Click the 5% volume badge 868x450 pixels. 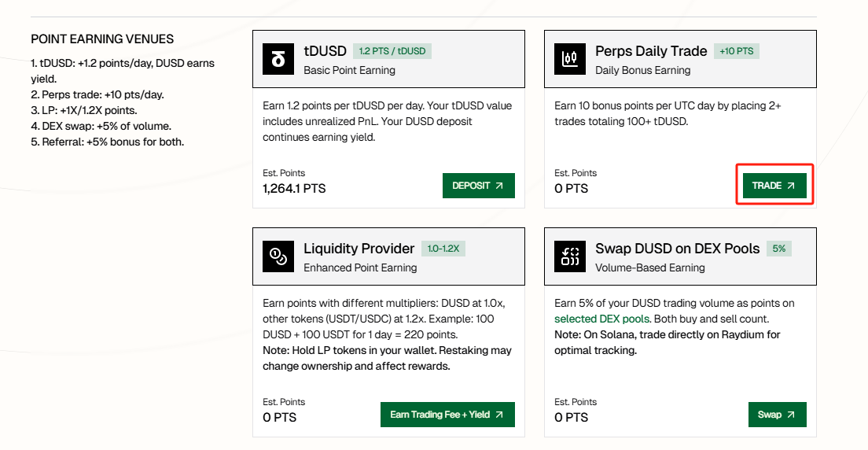(778, 249)
